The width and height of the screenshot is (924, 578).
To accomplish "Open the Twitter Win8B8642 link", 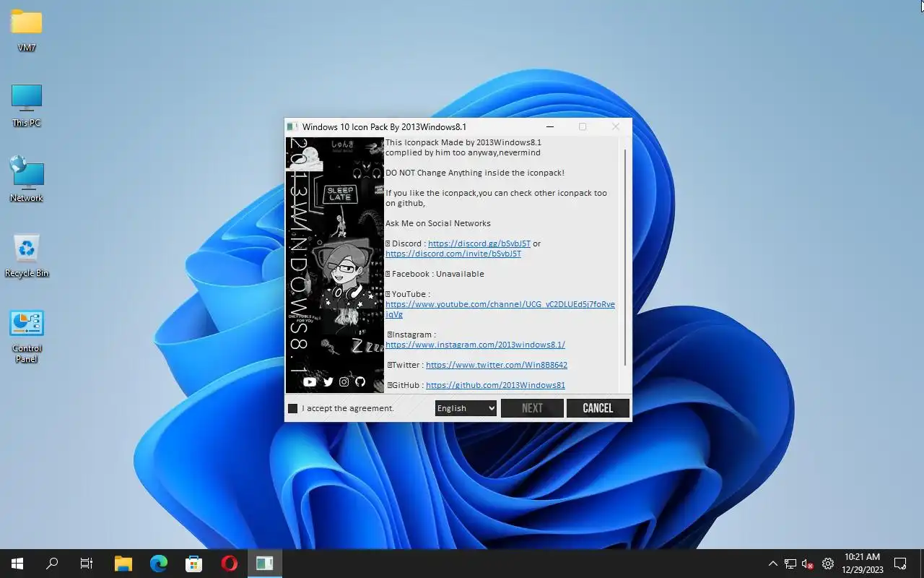I will (x=497, y=365).
